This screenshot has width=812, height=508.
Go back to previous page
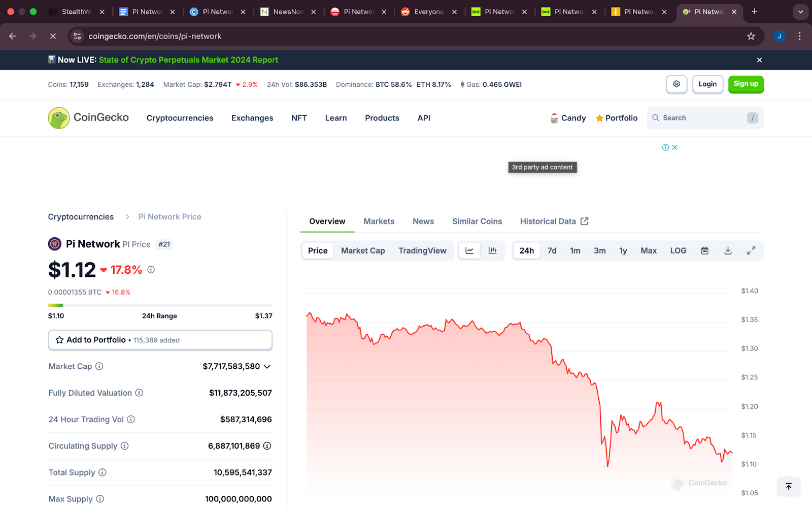[13, 36]
